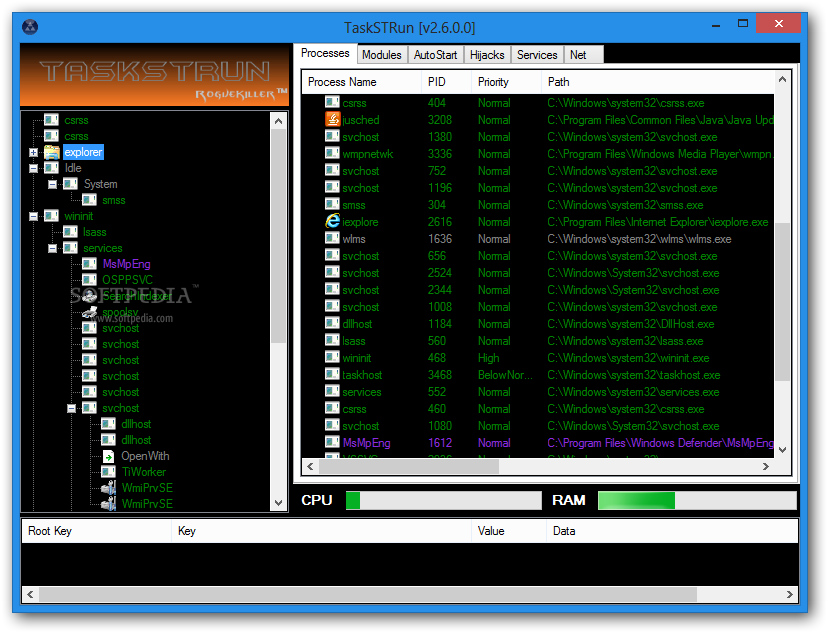
Task: Click the OSPPSVC icon in the tree
Action: (x=89, y=279)
